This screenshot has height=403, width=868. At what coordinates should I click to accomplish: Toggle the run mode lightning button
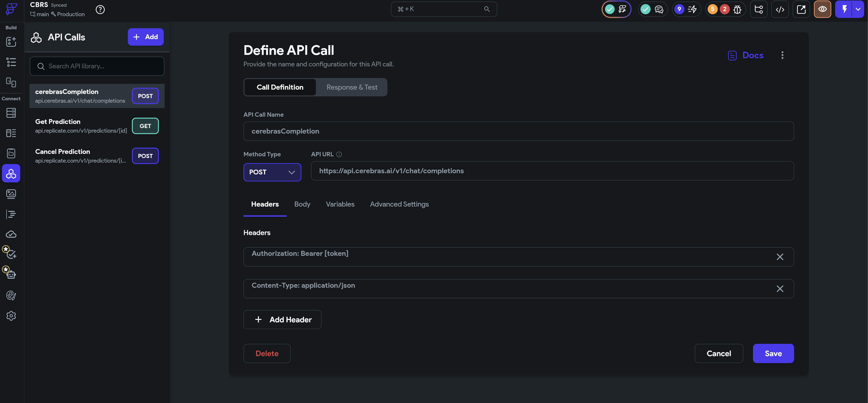[845, 9]
